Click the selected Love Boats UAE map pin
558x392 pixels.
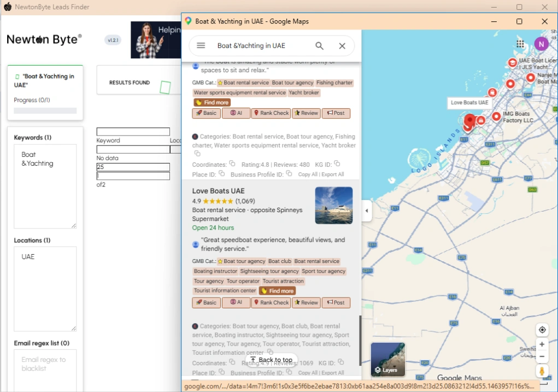470,120
